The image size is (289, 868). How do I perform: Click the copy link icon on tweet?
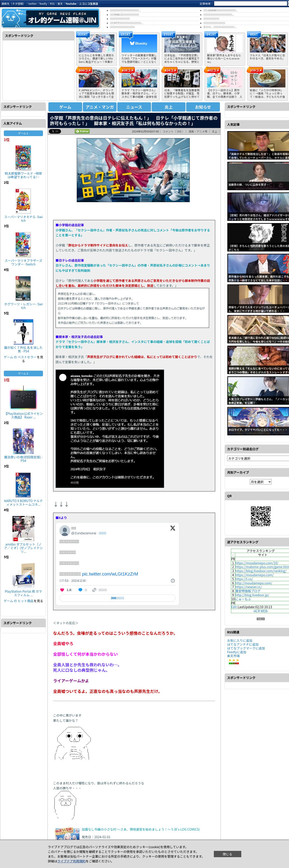94,590
